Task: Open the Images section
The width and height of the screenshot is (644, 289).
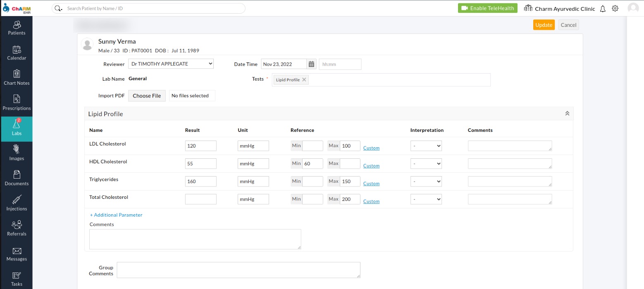Action: coord(17,153)
